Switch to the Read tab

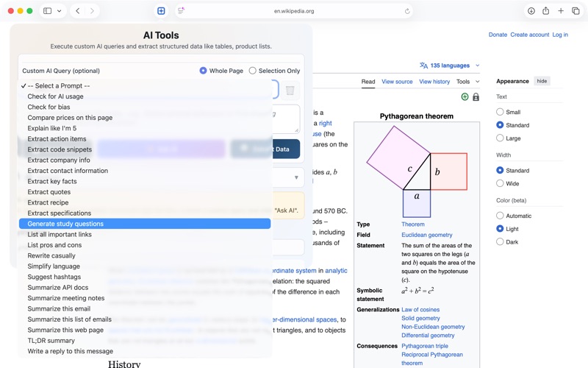pyautogui.click(x=368, y=82)
